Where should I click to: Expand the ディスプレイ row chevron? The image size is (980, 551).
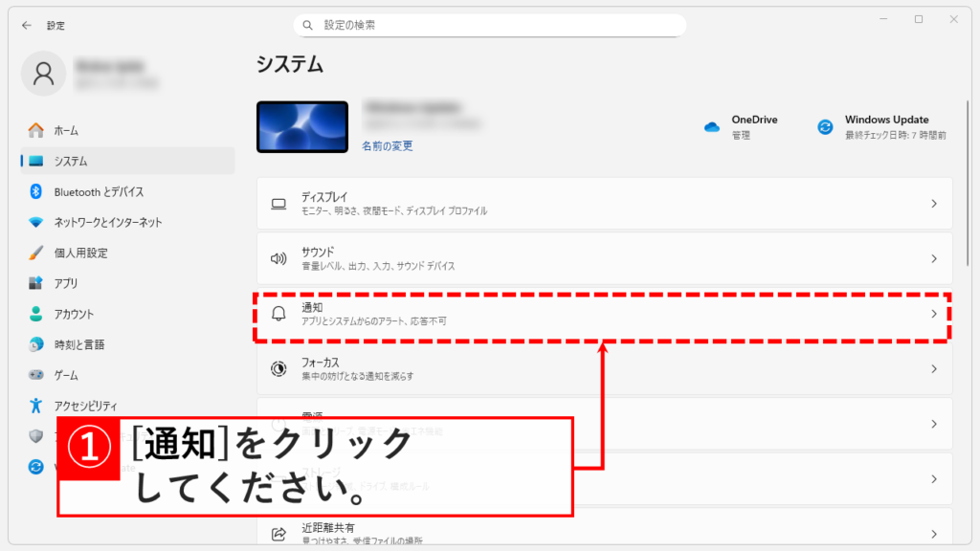(x=935, y=204)
